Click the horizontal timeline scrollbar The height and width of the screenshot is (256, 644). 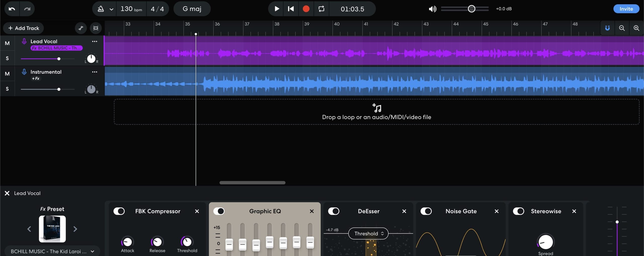tap(252, 183)
